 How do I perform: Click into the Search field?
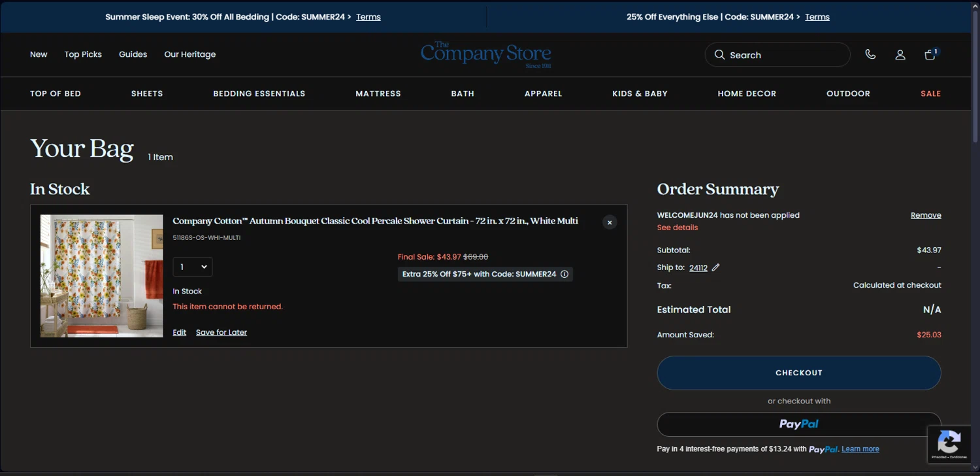777,55
